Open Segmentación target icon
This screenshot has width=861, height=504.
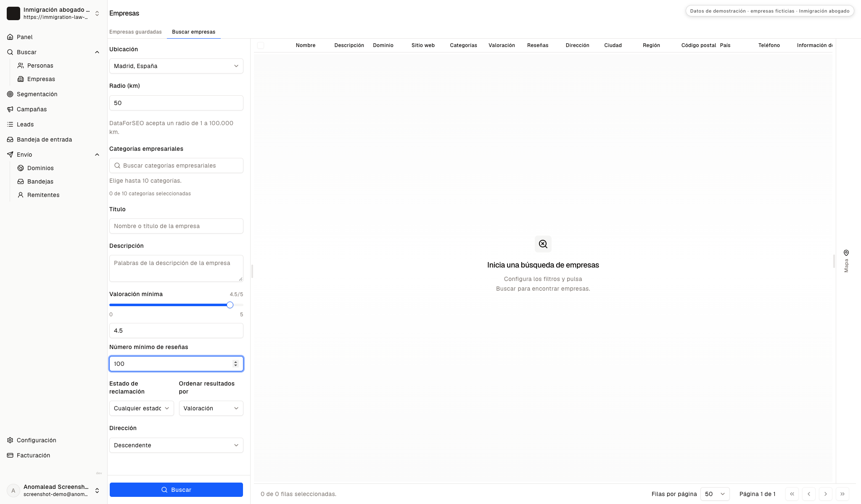[10, 94]
